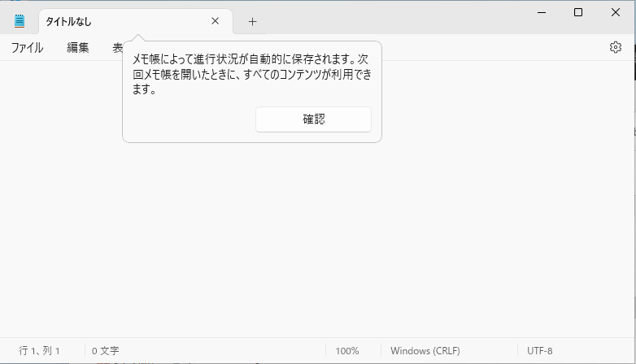This screenshot has height=364, width=636.
Task: Open the settings gear icon
Action: pyautogui.click(x=616, y=47)
